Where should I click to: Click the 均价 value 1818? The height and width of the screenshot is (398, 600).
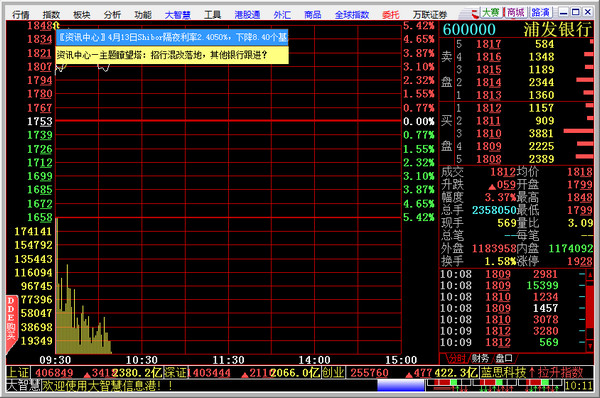(580, 172)
